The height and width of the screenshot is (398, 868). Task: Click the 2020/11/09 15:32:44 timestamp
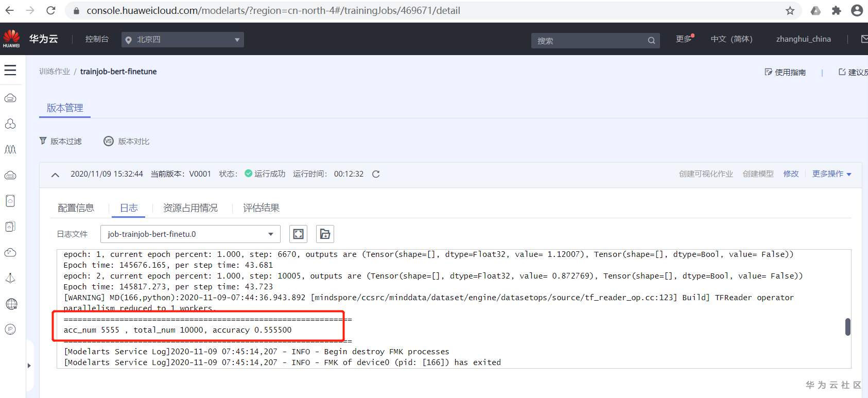coord(107,174)
